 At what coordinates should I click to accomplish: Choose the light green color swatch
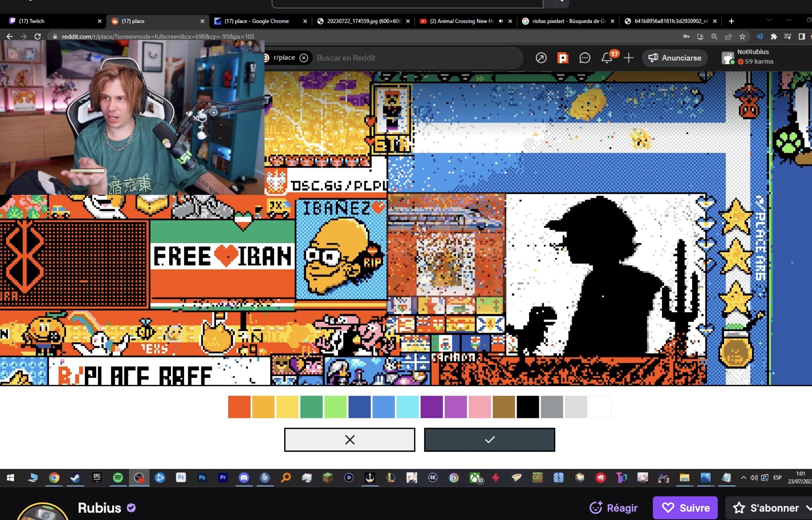335,407
